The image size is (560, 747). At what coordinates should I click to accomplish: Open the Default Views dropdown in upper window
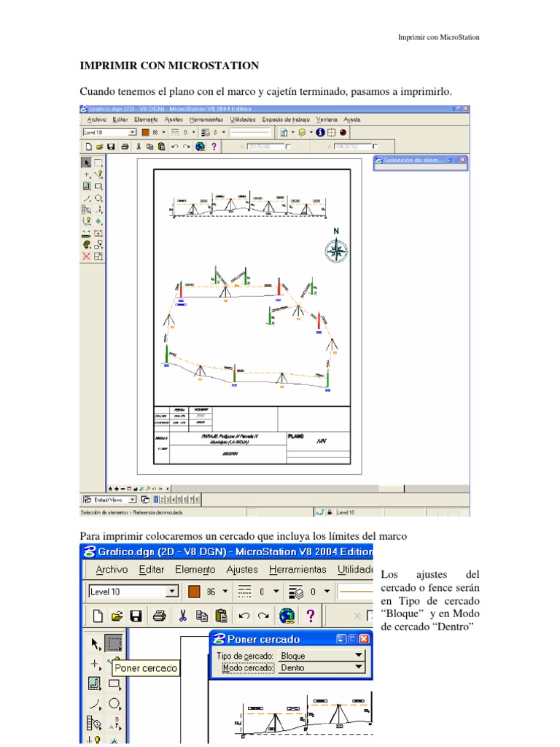coord(110,500)
